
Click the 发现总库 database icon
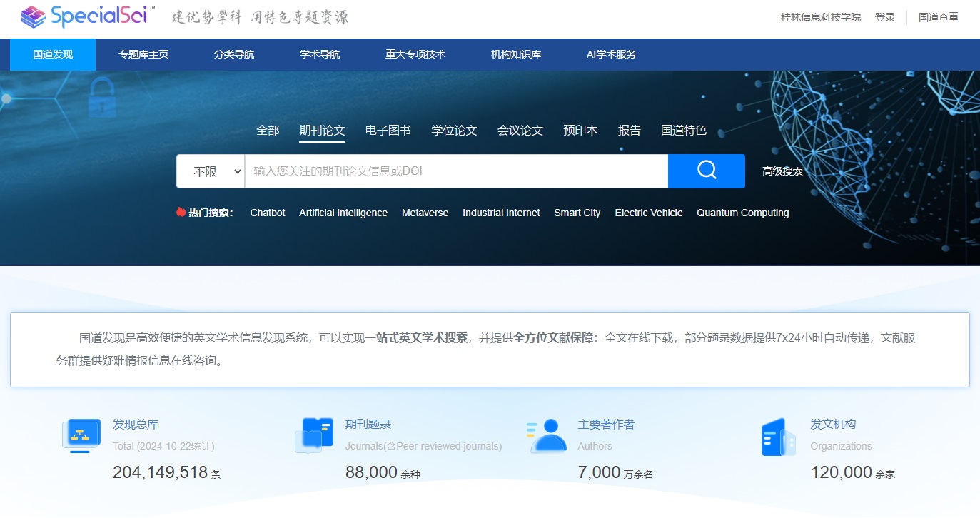point(80,435)
